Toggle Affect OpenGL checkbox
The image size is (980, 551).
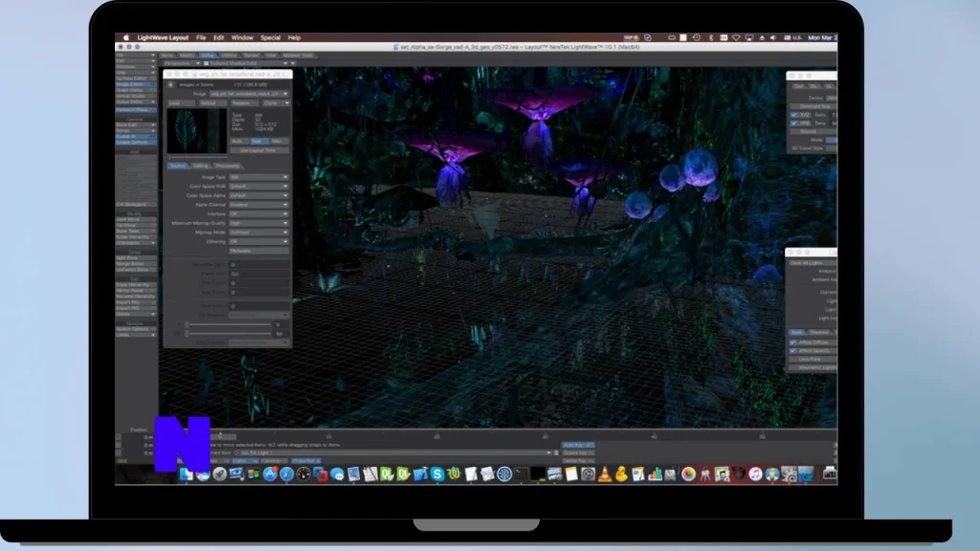pyautogui.click(x=793, y=350)
